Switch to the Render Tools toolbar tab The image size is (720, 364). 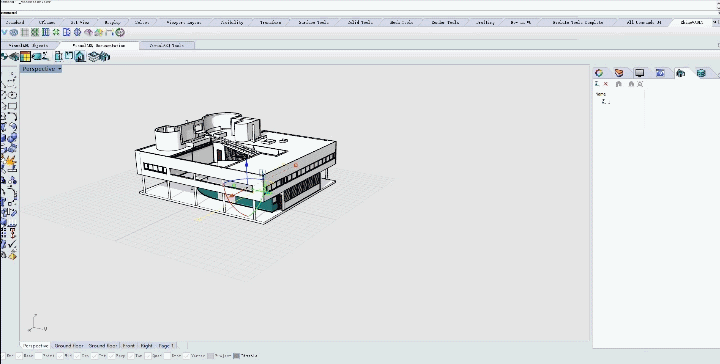[444, 22]
